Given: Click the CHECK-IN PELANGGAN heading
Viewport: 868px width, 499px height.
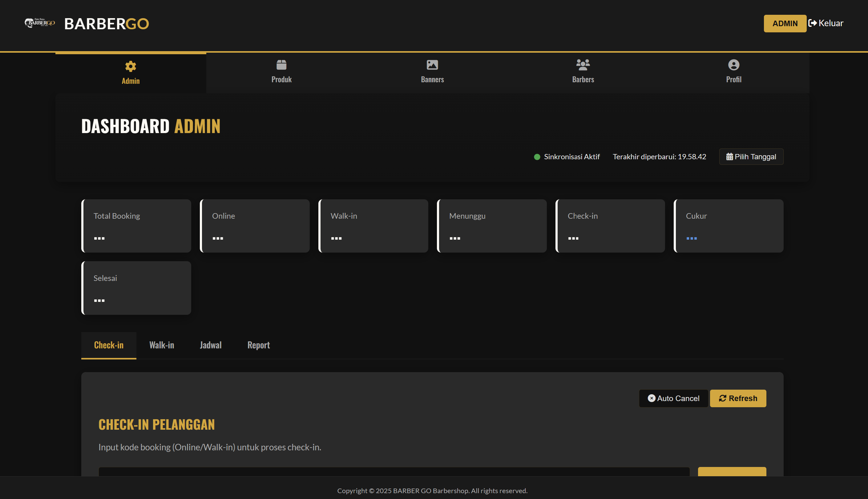Looking at the screenshot, I should click(156, 424).
